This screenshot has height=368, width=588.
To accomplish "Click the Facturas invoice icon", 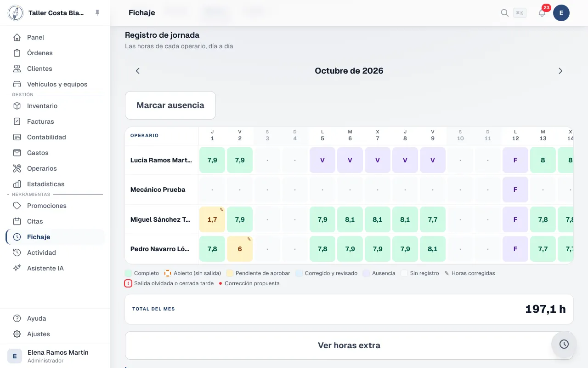I will tap(17, 121).
